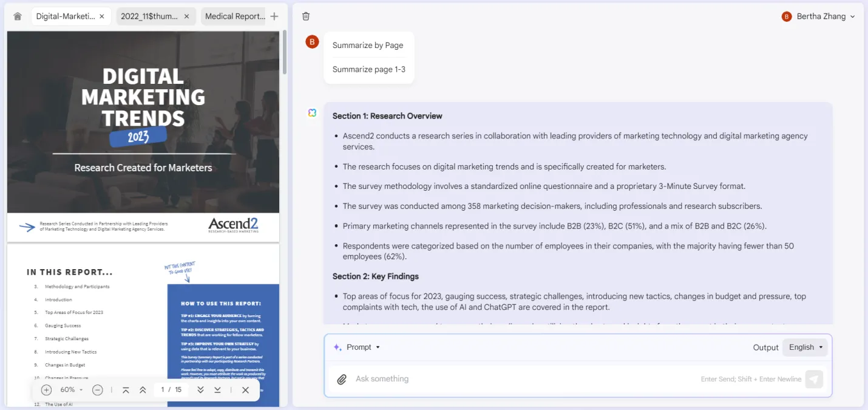
Task: Click bullet about B2B (23%), B2C (51%)
Action: coord(554,226)
